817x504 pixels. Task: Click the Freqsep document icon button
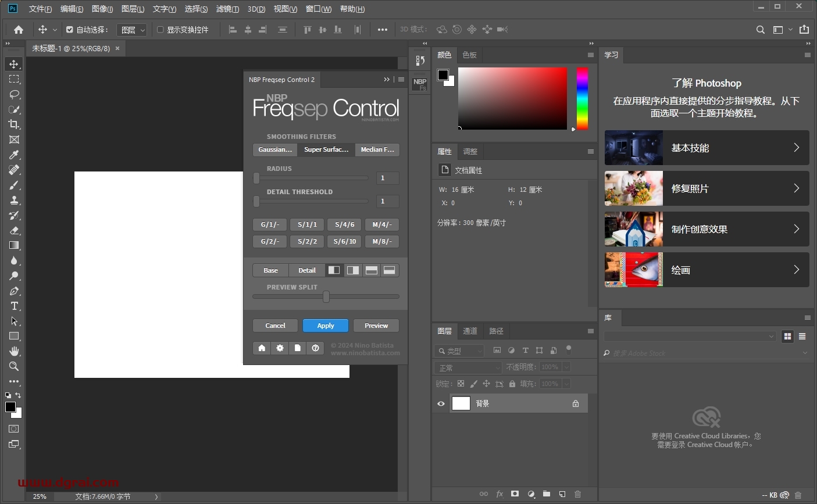pos(297,348)
